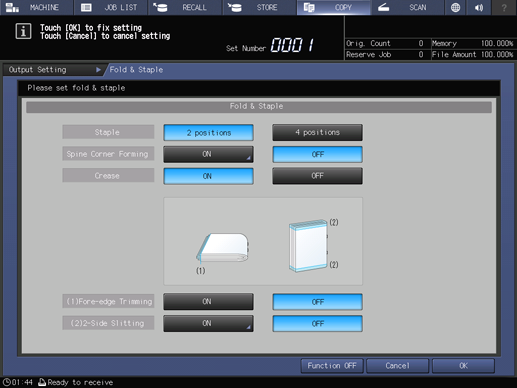517x388 pixels.
Task: Open the SCAN tab
Action: coord(407,7)
